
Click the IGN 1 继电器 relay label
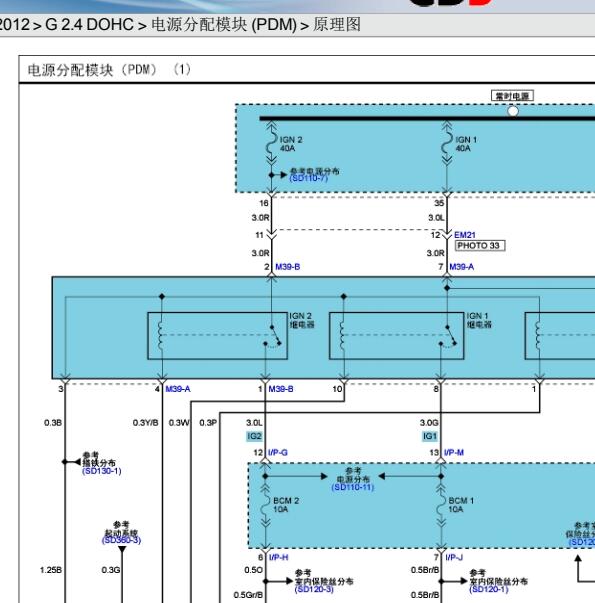coord(479,320)
